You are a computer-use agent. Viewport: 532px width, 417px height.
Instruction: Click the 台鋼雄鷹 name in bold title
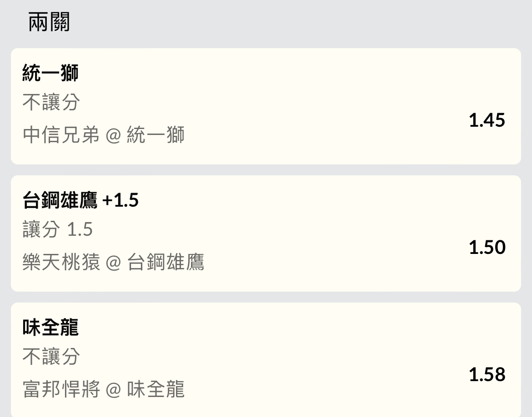pyautogui.click(x=60, y=200)
